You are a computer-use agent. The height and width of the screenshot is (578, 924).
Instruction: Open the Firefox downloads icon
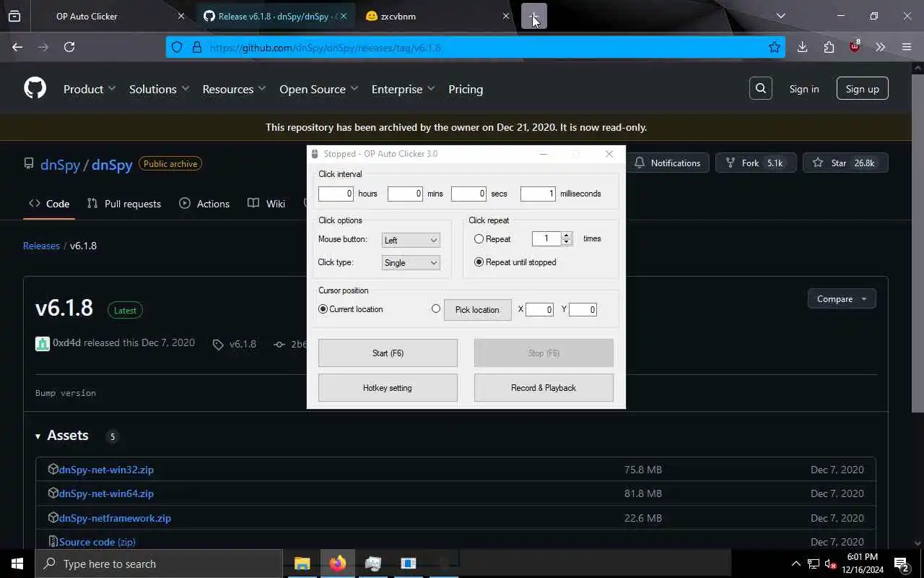click(802, 47)
